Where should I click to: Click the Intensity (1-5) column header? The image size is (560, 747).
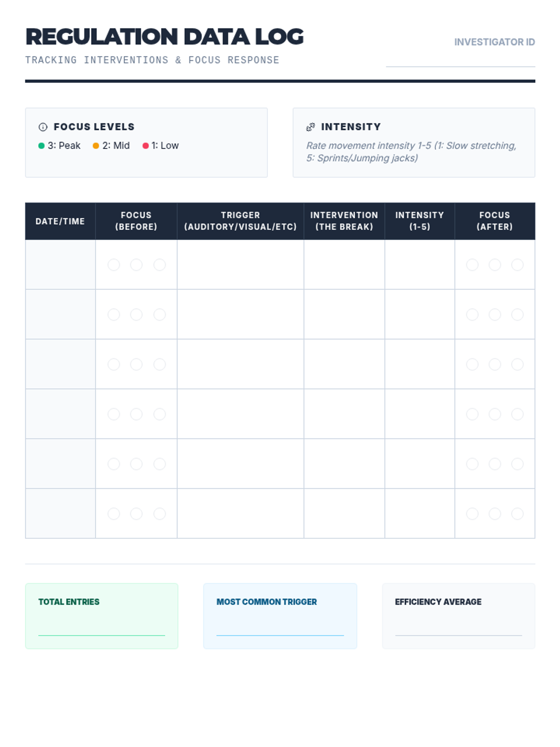420,221
